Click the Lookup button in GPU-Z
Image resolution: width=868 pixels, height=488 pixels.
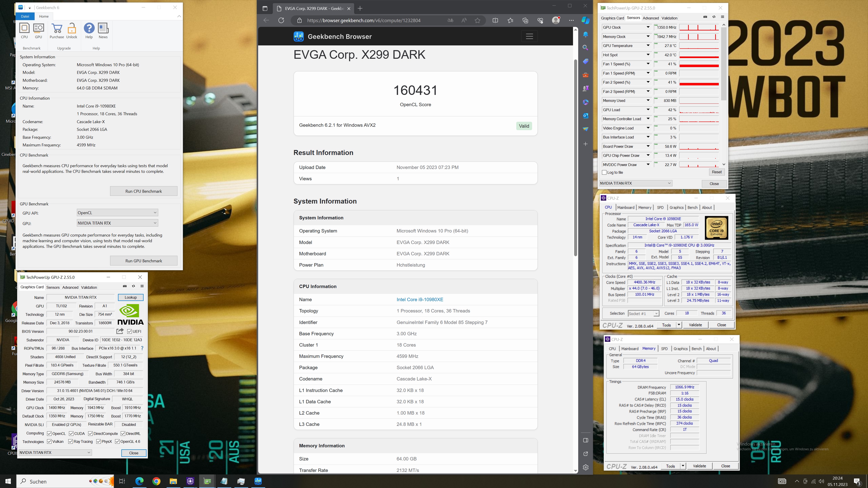tap(131, 297)
